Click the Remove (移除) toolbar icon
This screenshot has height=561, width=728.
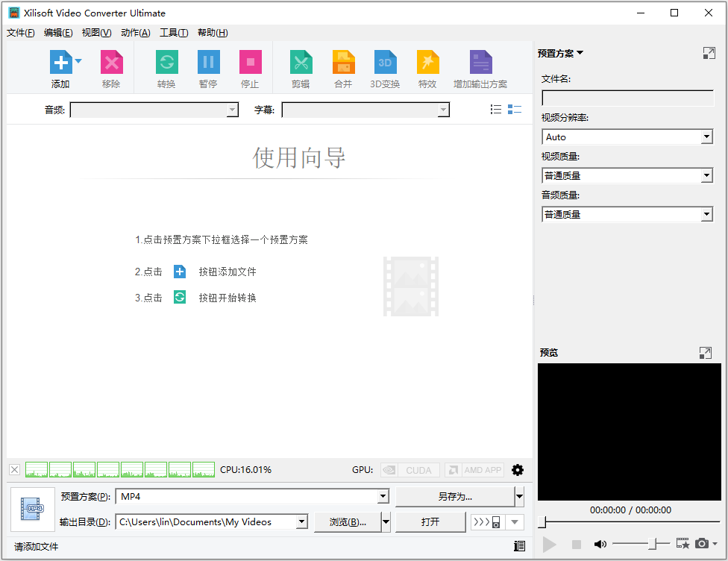tap(111, 62)
